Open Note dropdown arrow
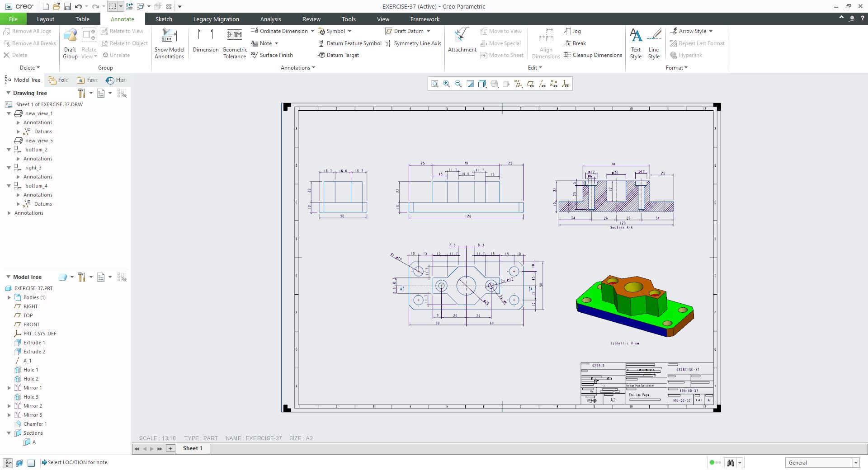The height and width of the screenshot is (470, 868). point(276,43)
